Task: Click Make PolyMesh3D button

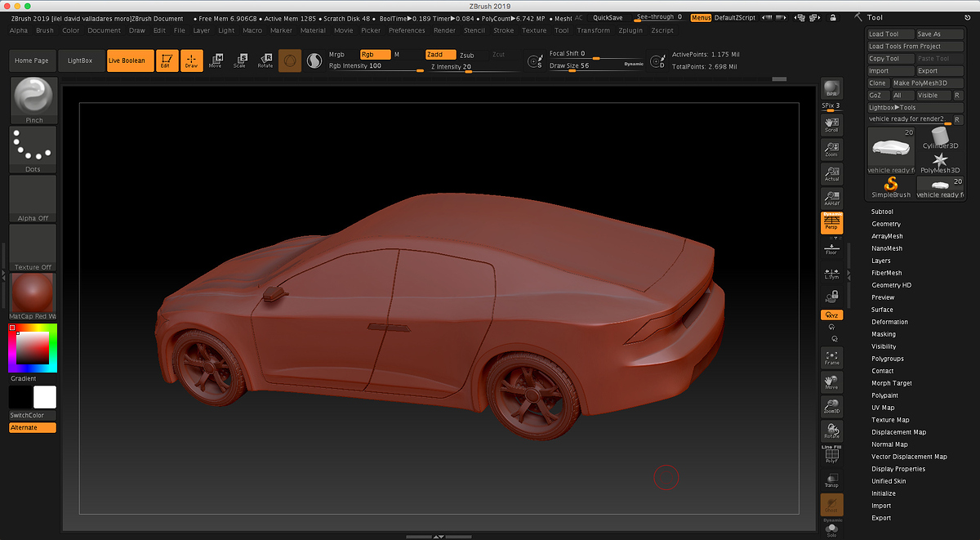Action: (x=927, y=83)
